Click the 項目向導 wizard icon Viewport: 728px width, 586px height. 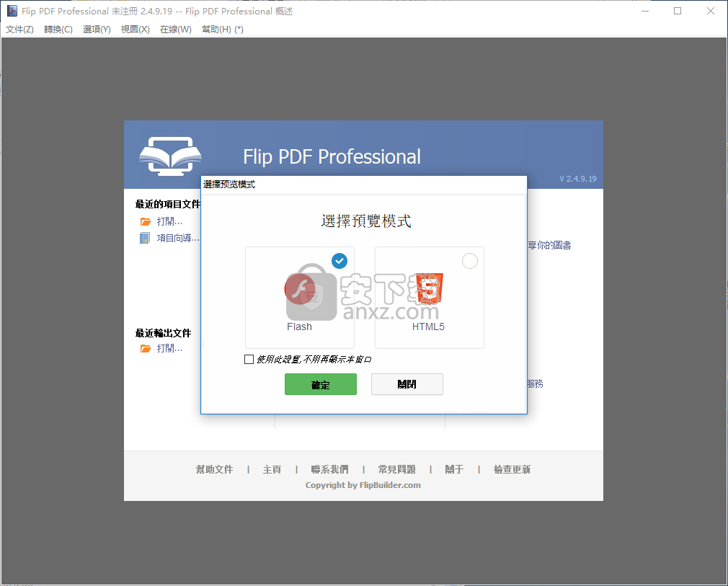pyautogui.click(x=145, y=238)
